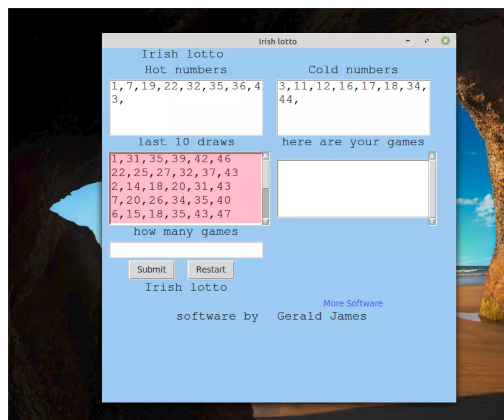The width and height of the screenshot is (504, 420).
Task: Click the down arrow of your games scrollbar
Action: pos(433,221)
